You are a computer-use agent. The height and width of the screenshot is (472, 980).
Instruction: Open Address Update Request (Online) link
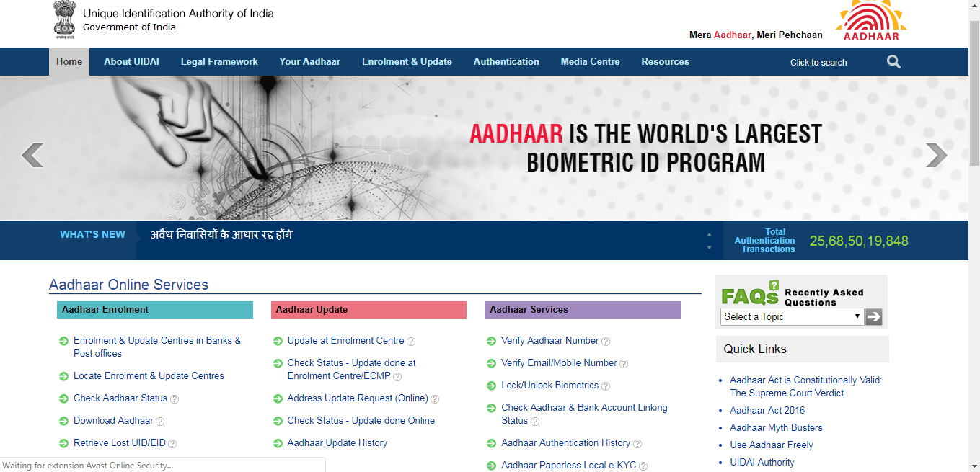[358, 398]
